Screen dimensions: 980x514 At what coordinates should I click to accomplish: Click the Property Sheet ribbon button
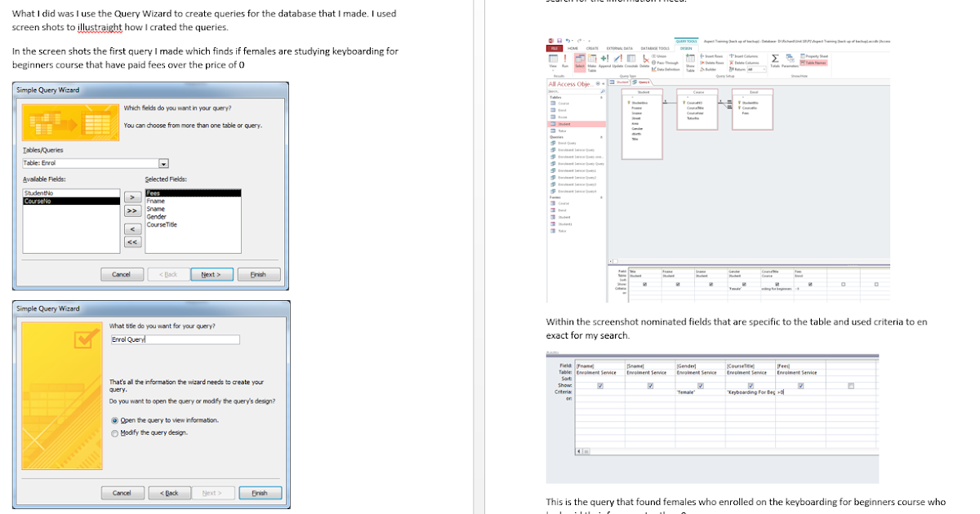click(x=814, y=56)
